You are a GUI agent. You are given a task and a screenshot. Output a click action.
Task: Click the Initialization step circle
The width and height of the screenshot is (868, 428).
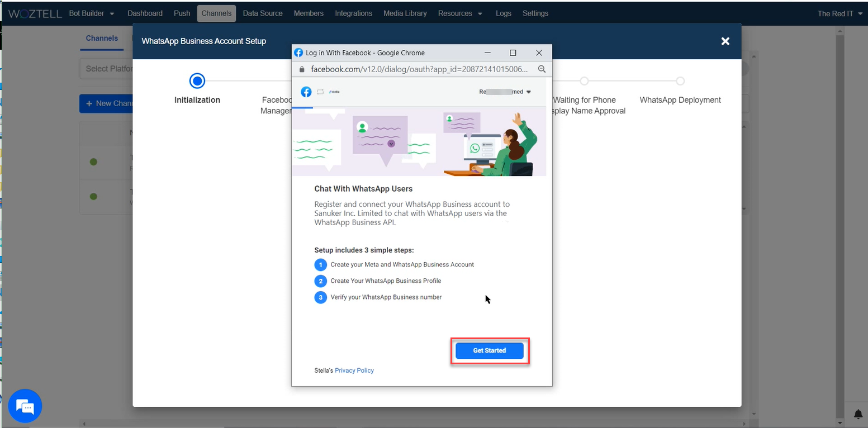[197, 81]
